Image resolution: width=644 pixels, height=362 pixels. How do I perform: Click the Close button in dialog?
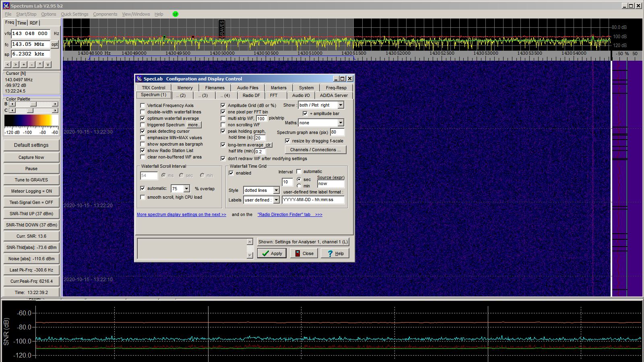click(x=304, y=253)
